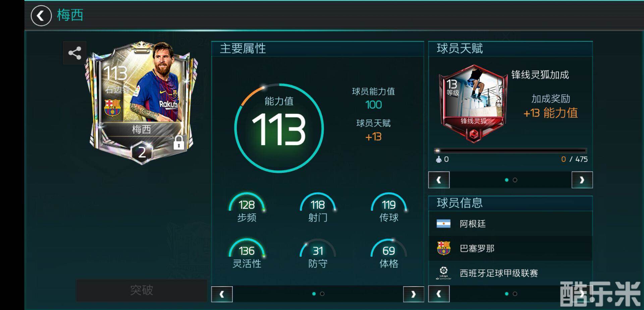The image size is (644, 310).
Task: Go to next talent with right arrow
Action: coord(582,180)
